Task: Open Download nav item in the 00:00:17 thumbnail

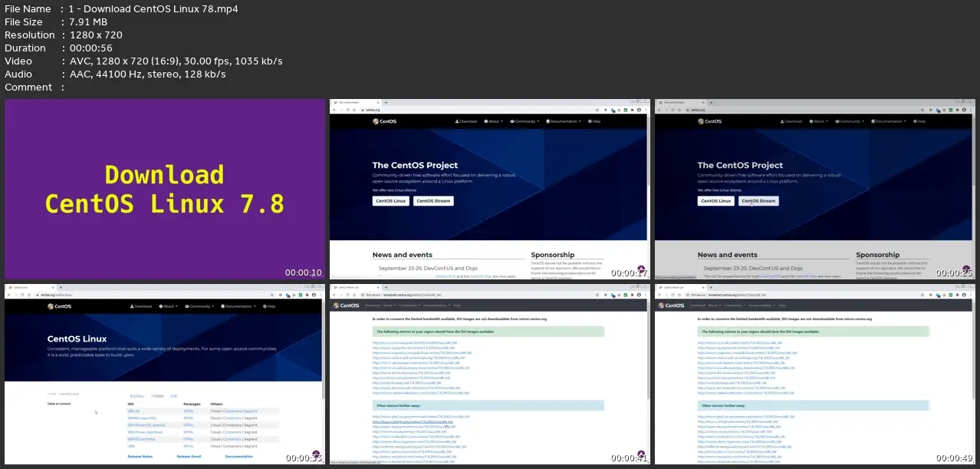Action: 466,121
